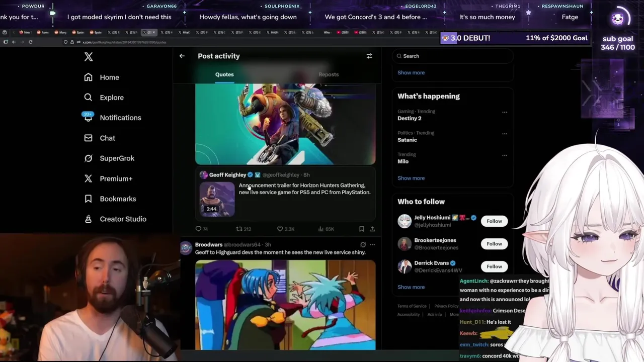Image resolution: width=644 pixels, height=362 pixels.
Task: Click Grok icon on Broodwars post
Action: (363, 245)
